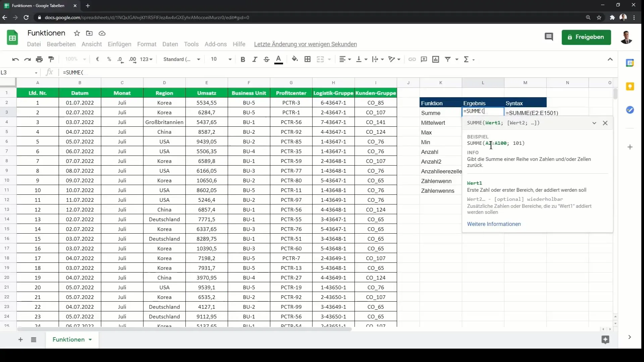644x362 pixels.
Task: Open the font Standard dropdown
Action: point(181,59)
